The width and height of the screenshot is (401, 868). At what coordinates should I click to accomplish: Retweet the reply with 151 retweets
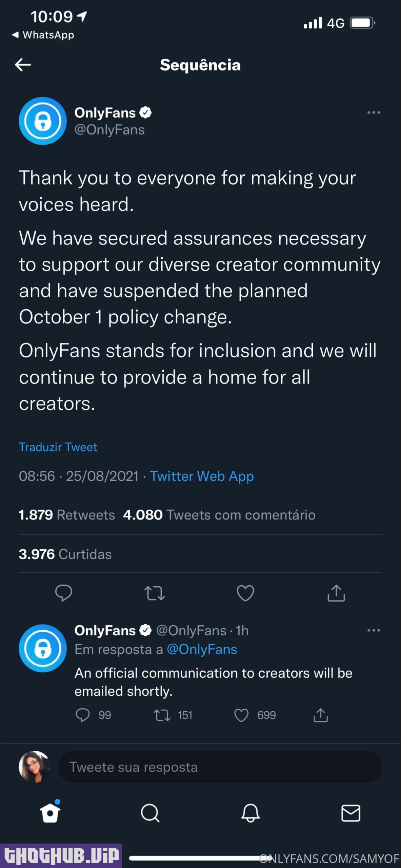point(162,715)
